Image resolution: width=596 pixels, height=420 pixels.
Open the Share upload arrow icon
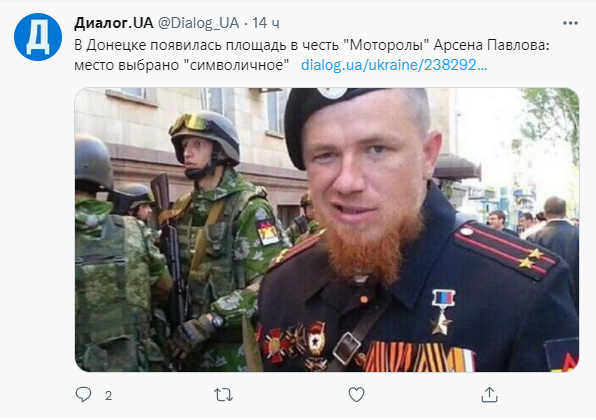click(x=489, y=395)
